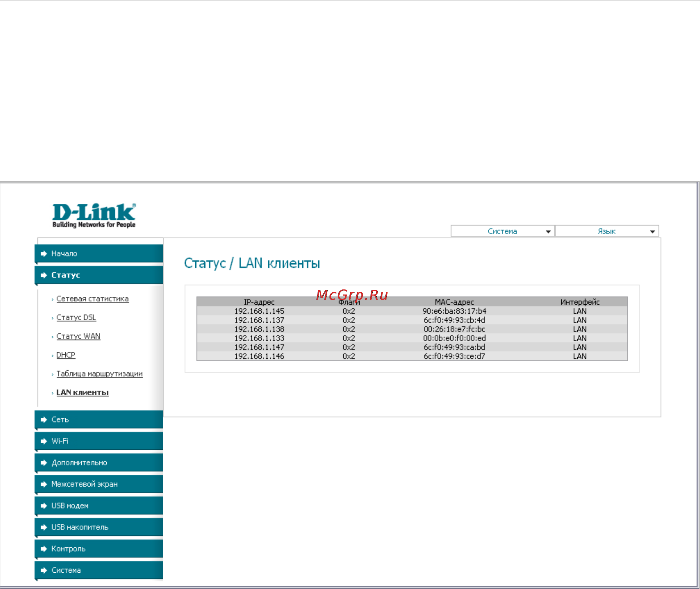This screenshot has height=589, width=700.
Task: Open the DHCP status link
Action: click(x=66, y=355)
